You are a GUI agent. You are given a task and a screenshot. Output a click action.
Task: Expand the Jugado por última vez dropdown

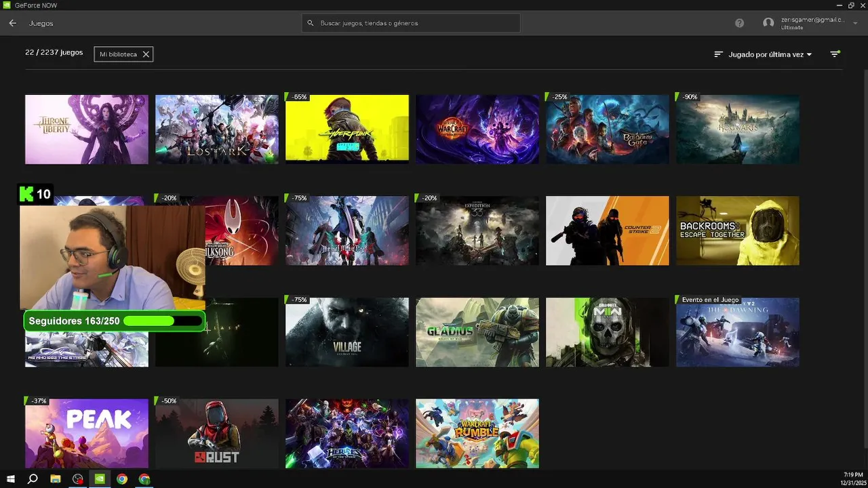tap(770, 54)
